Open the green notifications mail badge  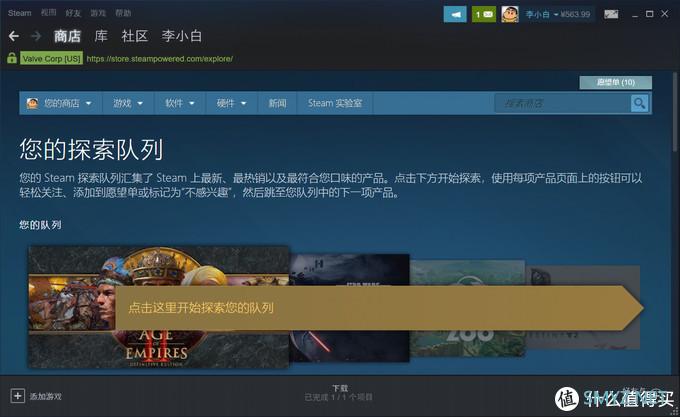484,14
